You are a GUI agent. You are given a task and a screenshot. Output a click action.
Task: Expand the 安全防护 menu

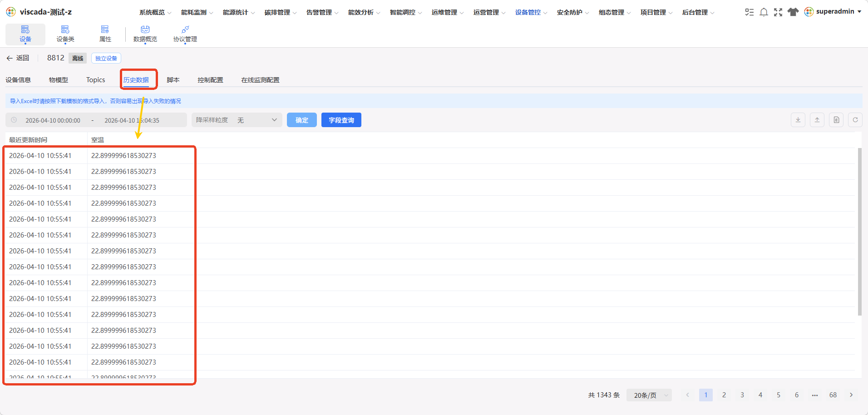pyautogui.click(x=573, y=12)
